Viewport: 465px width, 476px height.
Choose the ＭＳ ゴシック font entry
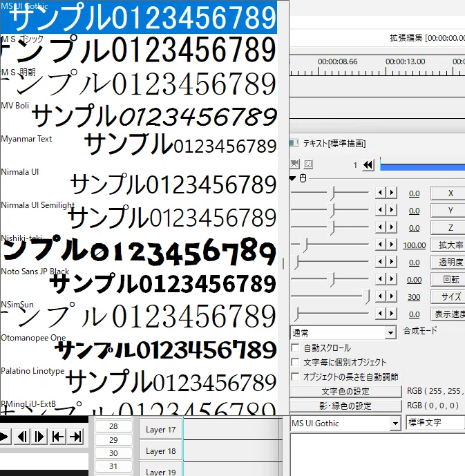click(x=139, y=50)
